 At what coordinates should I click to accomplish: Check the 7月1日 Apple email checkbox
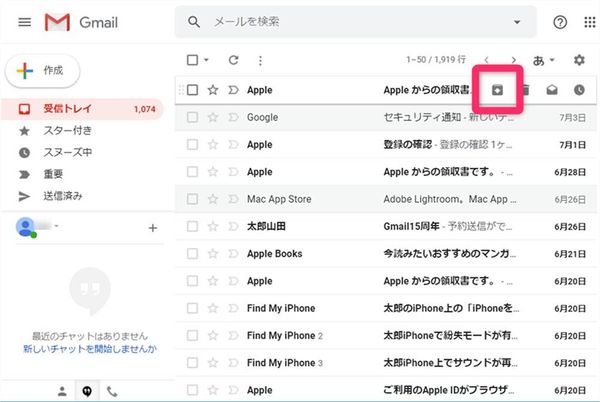[x=192, y=144]
